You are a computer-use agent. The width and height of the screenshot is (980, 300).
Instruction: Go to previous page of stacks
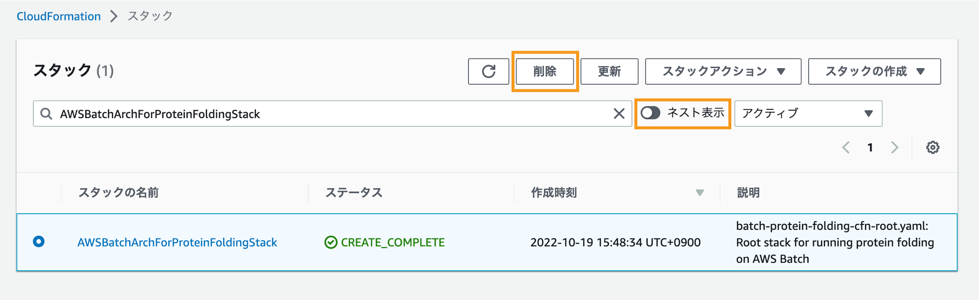846,148
